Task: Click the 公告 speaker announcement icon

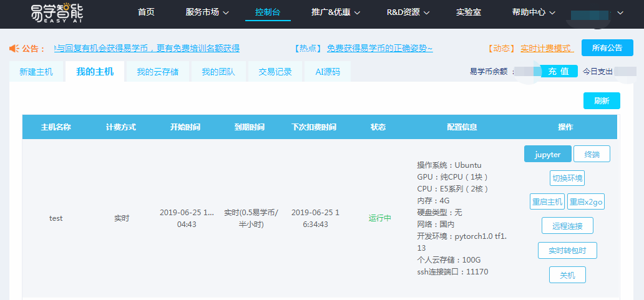Action: coord(14,49)
